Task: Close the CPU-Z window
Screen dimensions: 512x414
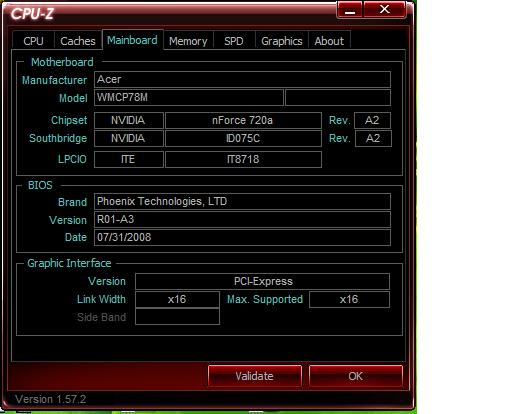Action: pos(385,9)
